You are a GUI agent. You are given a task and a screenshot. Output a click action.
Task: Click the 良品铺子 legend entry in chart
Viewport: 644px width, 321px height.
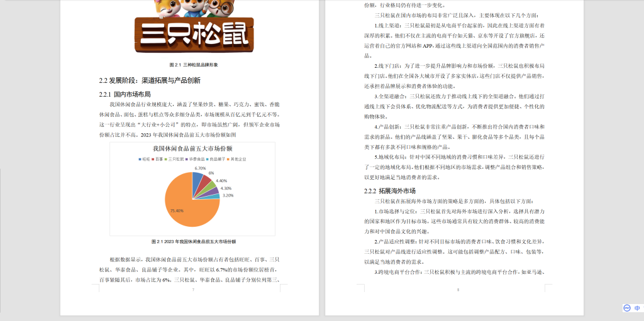[216, 159]
